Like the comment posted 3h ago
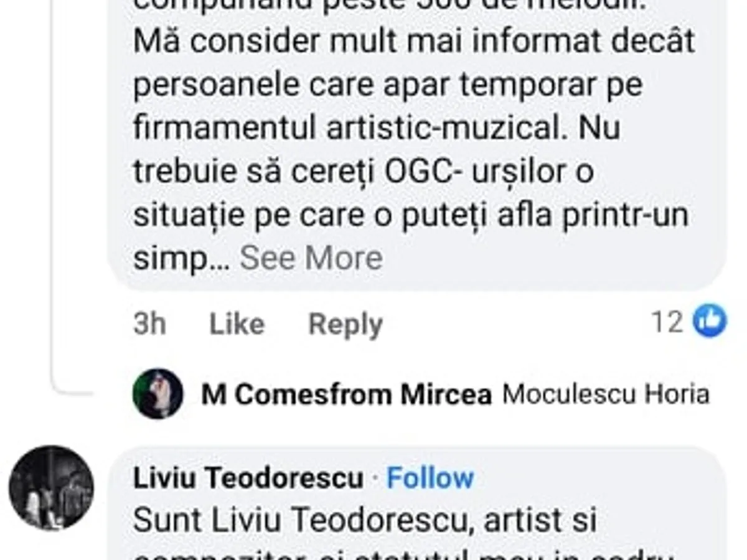The image size is (747, 560). coord(237,324)
